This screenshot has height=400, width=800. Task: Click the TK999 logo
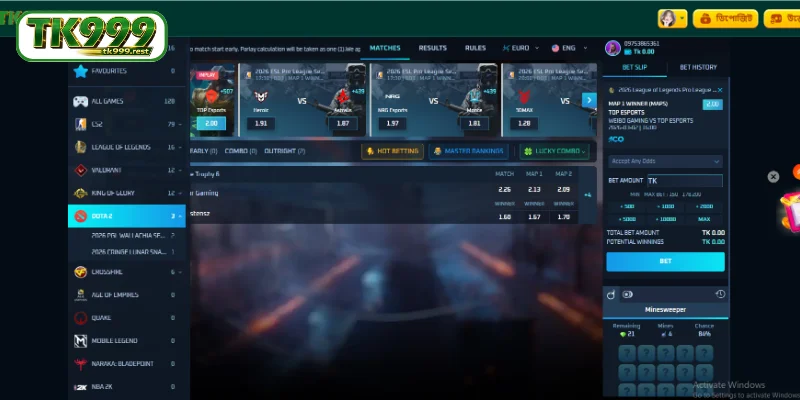(92, 36)
